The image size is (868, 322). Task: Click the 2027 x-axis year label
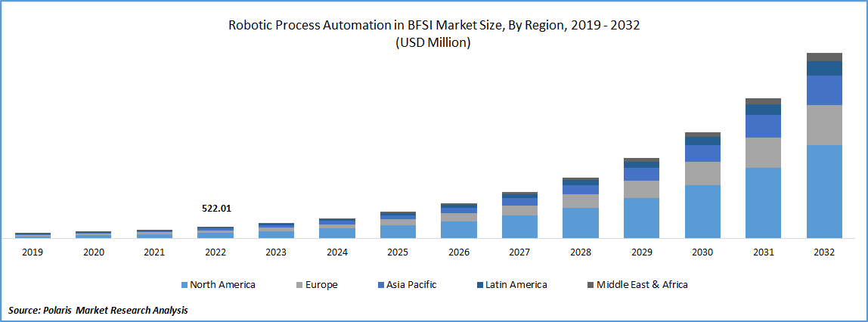click(x=519, y=252)
